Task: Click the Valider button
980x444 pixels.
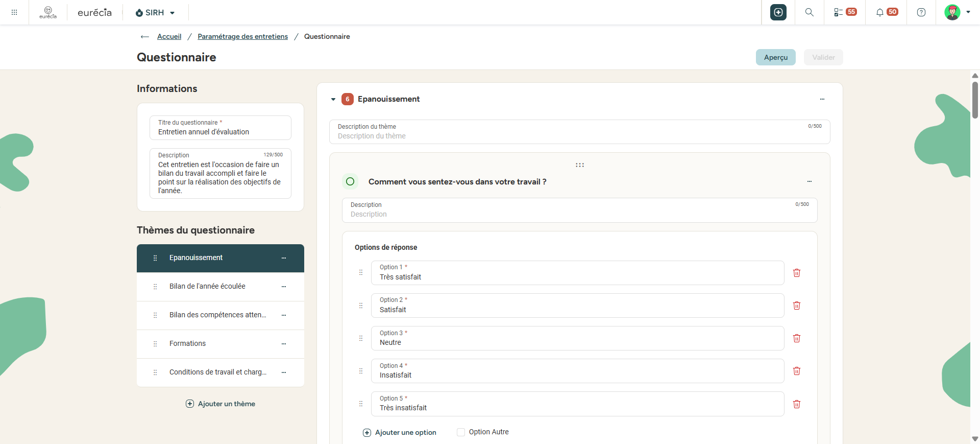Action: click(823, 57)
